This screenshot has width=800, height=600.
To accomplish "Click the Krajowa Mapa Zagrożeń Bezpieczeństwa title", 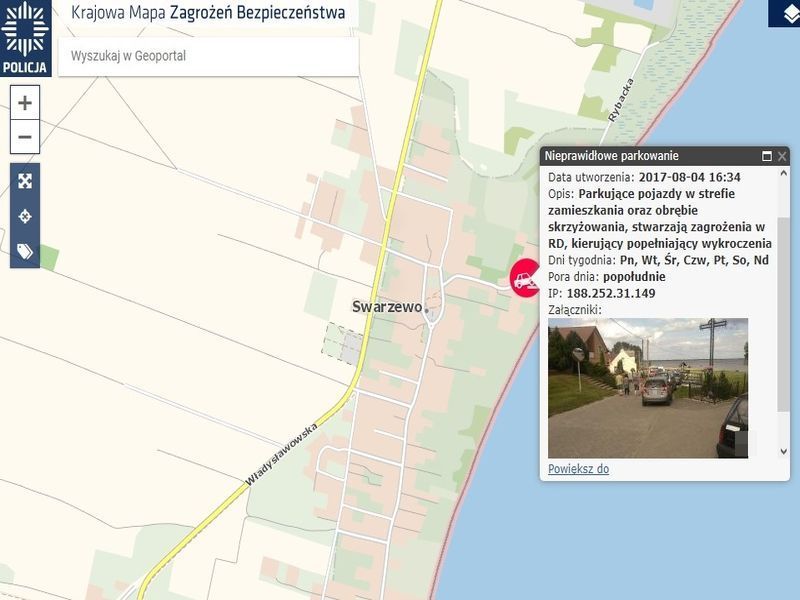I will coord(208,13).
